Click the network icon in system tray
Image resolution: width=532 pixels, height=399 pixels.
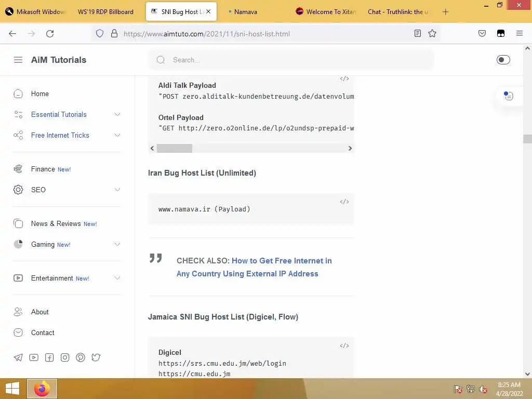(471, 389)
